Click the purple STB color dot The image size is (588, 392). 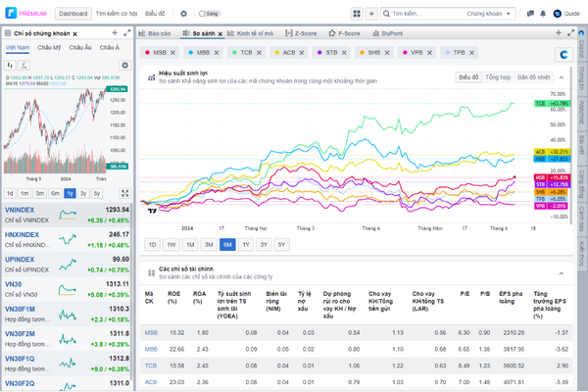(x=319, y=53)
